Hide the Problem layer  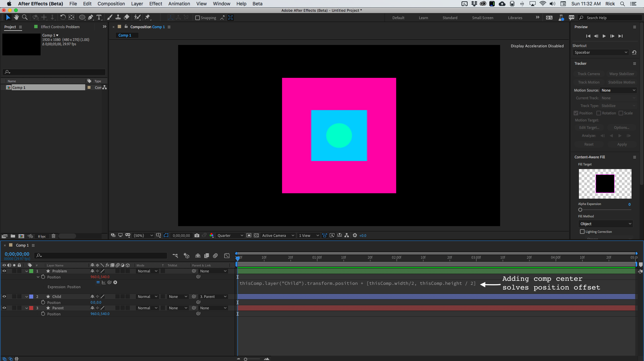point(4,271)
